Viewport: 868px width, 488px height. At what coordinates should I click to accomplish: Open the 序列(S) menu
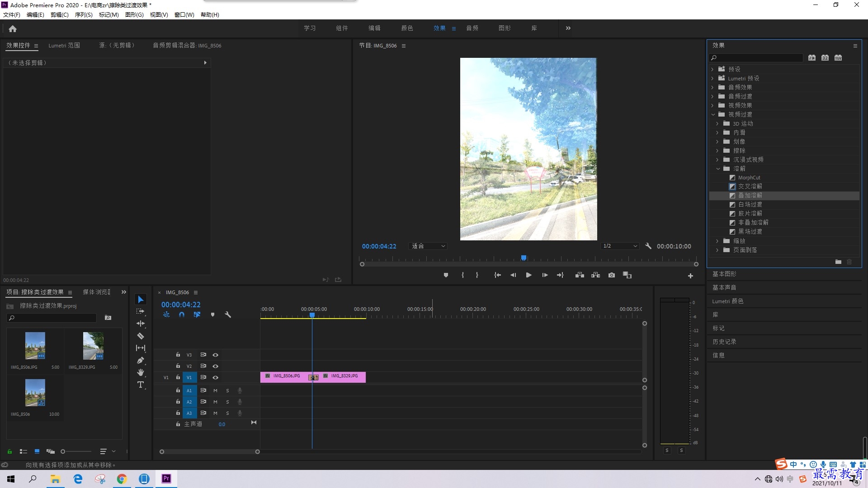coord(84,14)
